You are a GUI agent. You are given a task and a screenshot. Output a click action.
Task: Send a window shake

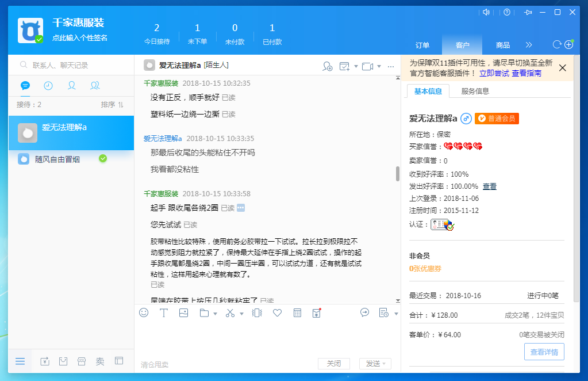tap(257, 313)
